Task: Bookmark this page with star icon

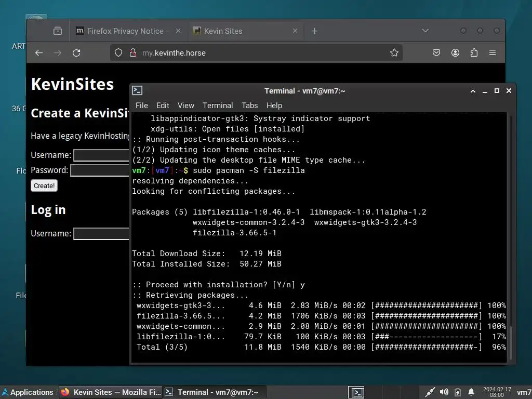Action: tap(394, 52)
